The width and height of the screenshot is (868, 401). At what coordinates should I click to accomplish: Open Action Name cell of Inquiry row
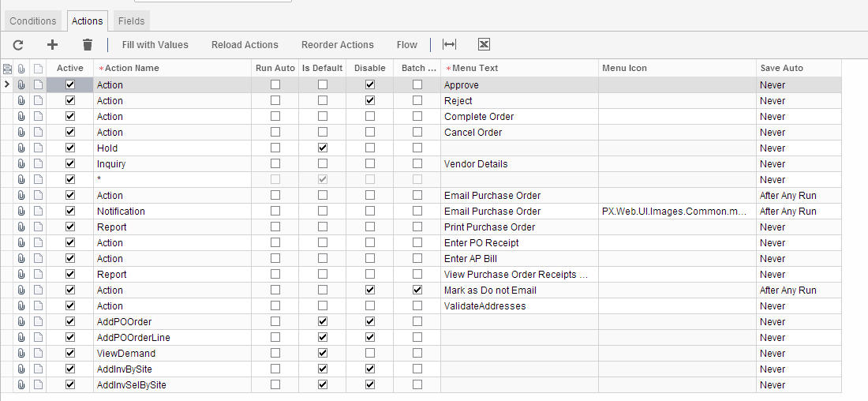point(172,163)
